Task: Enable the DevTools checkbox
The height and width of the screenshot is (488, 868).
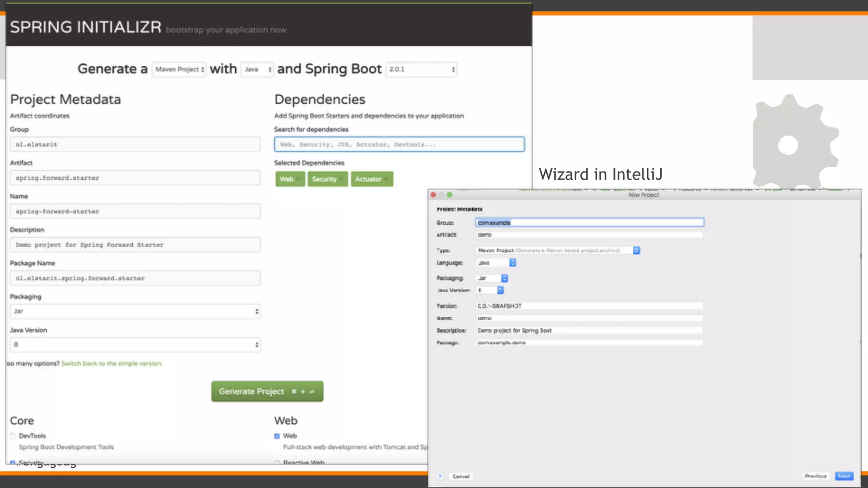Action: [x=13, y=436]
